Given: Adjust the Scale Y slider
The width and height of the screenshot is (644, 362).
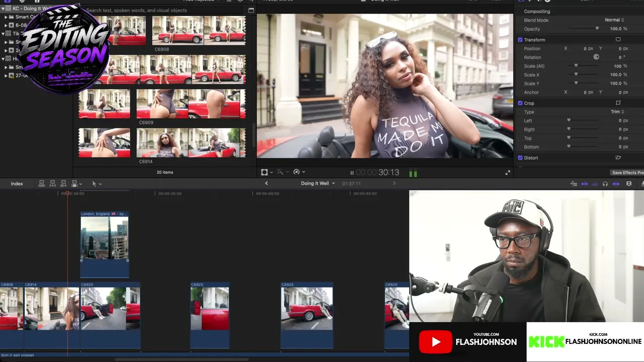Looking at the screenshot, I should pyautogui.click(x=576, y=83).
